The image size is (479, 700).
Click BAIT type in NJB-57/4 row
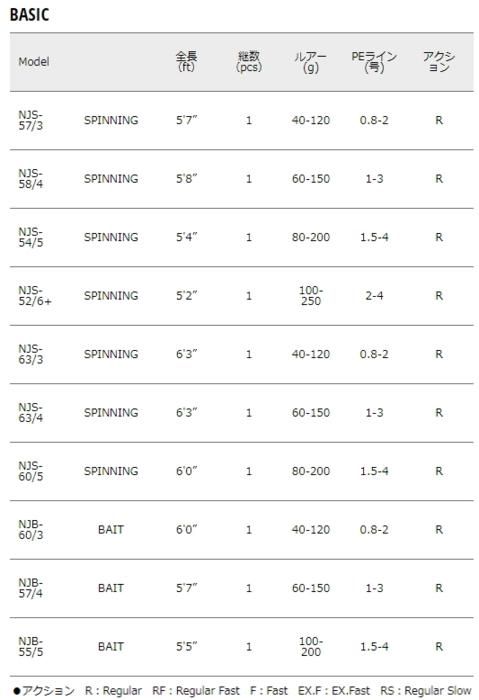click(x=111, y=588)
